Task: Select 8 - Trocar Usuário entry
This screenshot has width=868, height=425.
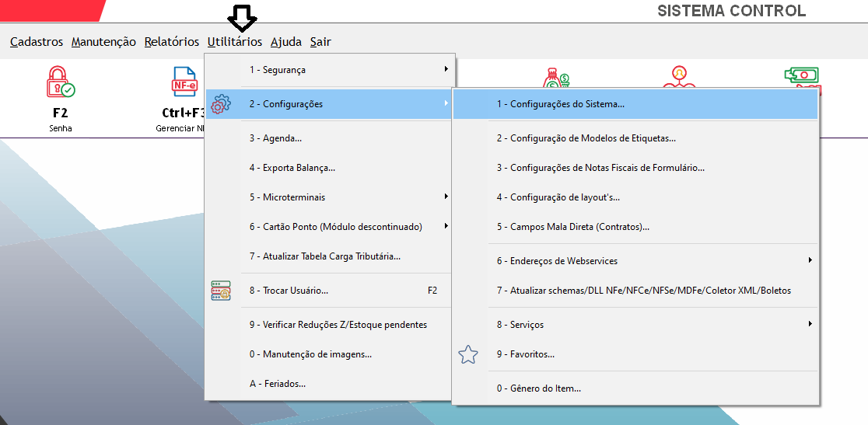Action: (x=331, y=290)
